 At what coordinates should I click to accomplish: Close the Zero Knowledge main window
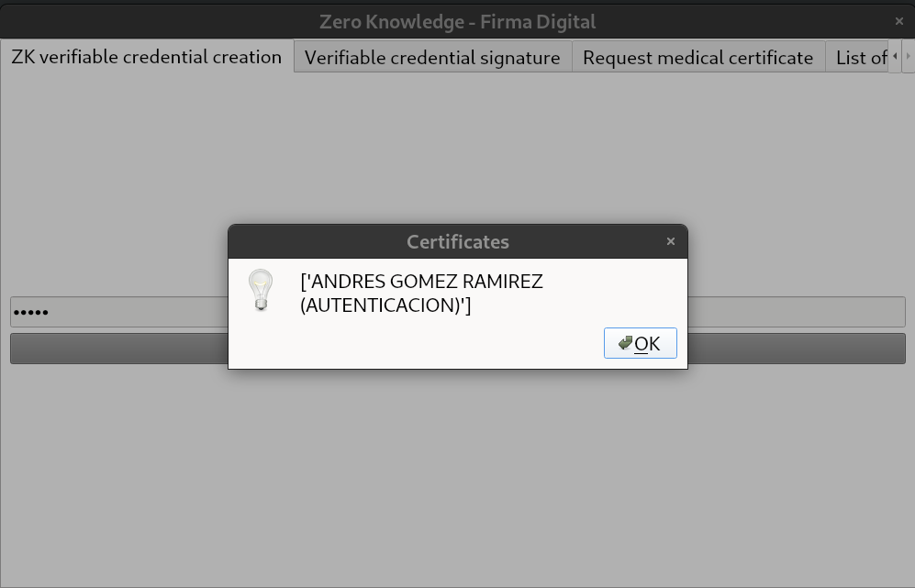(898, 21)
